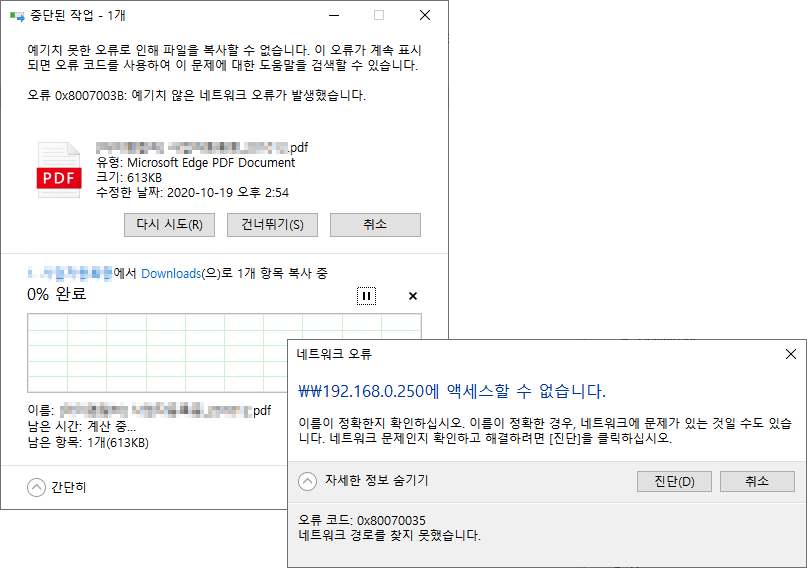
Task: Close the 중단된 작업 window
Action: pos(425,15)
